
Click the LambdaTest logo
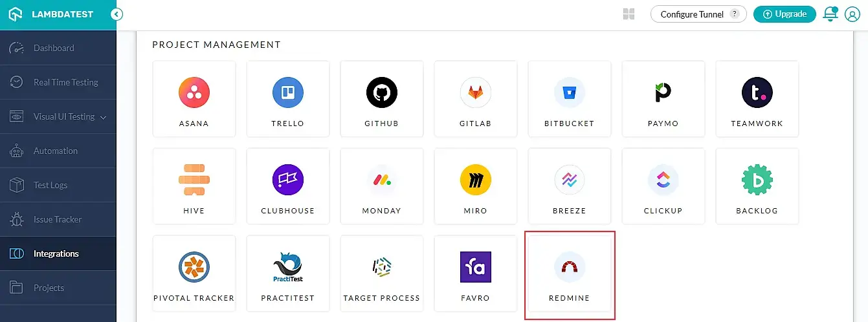[x=52, y=14]
